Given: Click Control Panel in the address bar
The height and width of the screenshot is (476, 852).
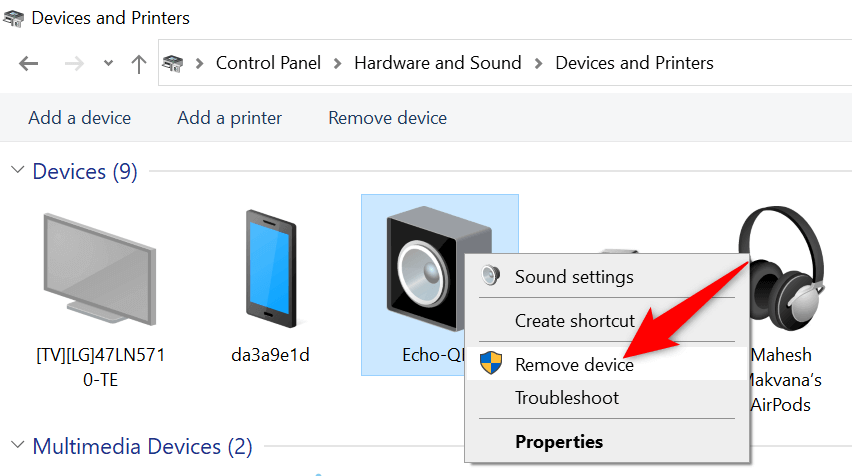Looking at the screenshot, I should pos(268,63).
